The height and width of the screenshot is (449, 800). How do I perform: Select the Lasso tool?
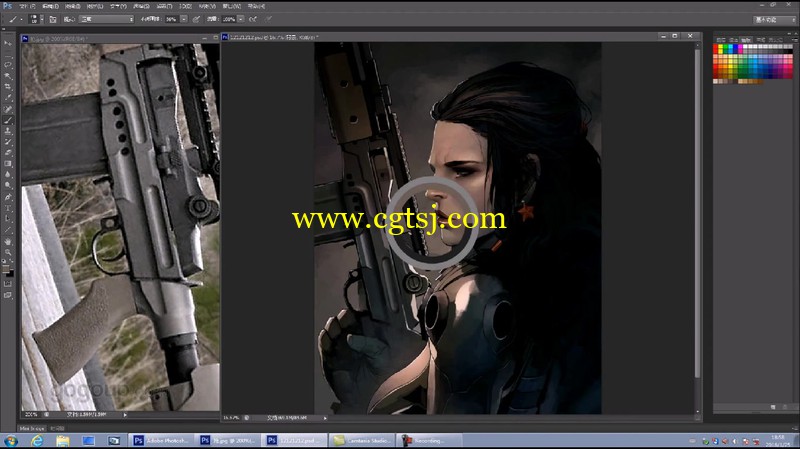(x=8, y=65)
